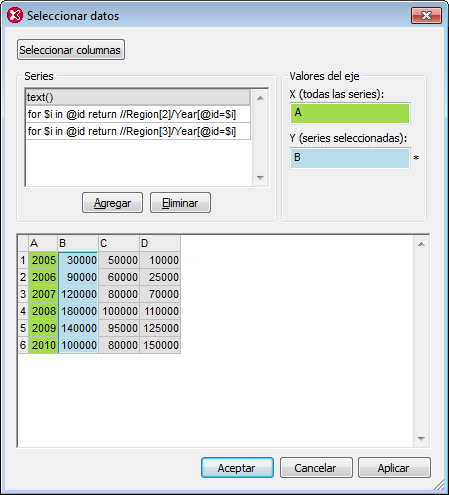
Task: Select the Region[2] series entry
Action: coord(138,114)
